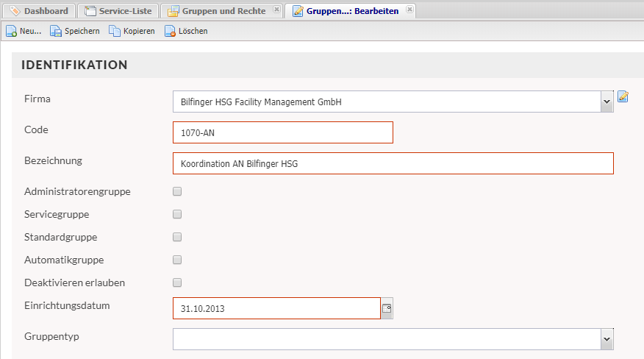644x359 pixels.
Task: Close the Gruppen...: Bearbeiten tab
Action: coord(409,9)
